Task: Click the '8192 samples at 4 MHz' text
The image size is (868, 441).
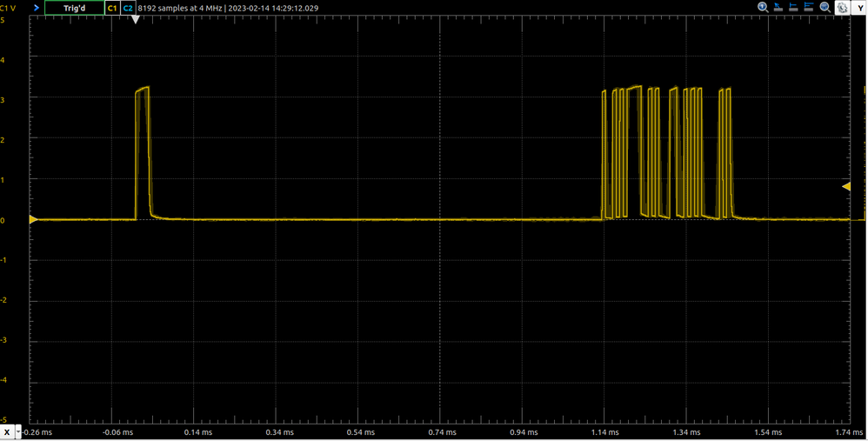Action: [x=180, y=9]
